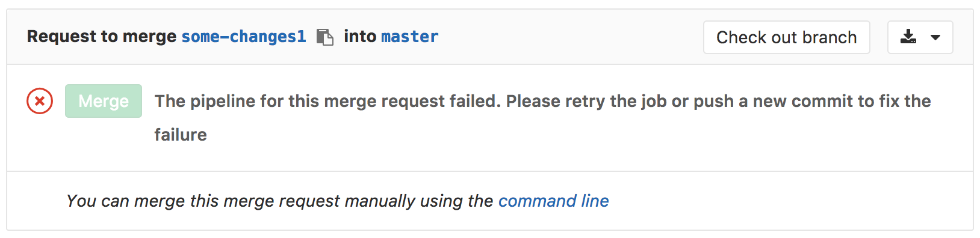980x238 pixels.
Task: Click empty gray header area before Check out branch
Action: point(572,37)
